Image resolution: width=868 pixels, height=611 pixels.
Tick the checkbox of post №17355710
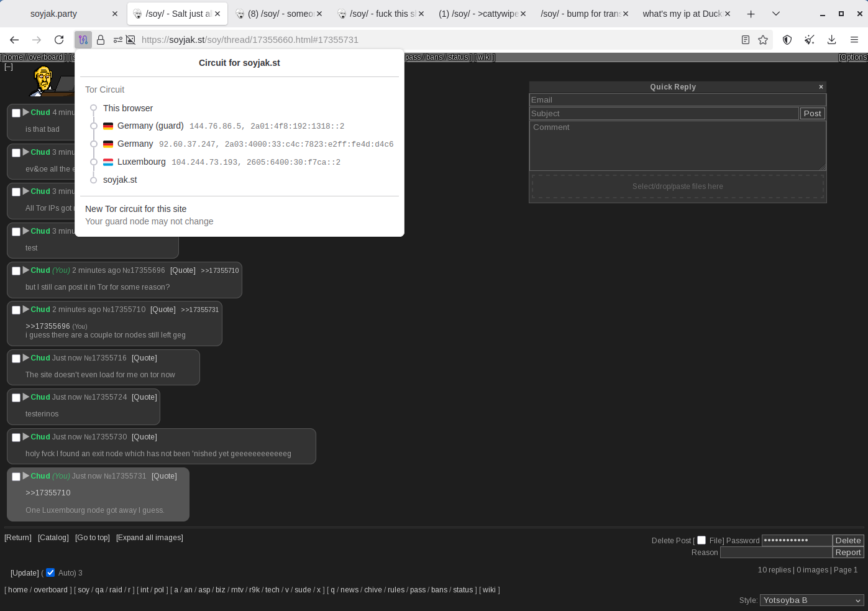point(16,310)
